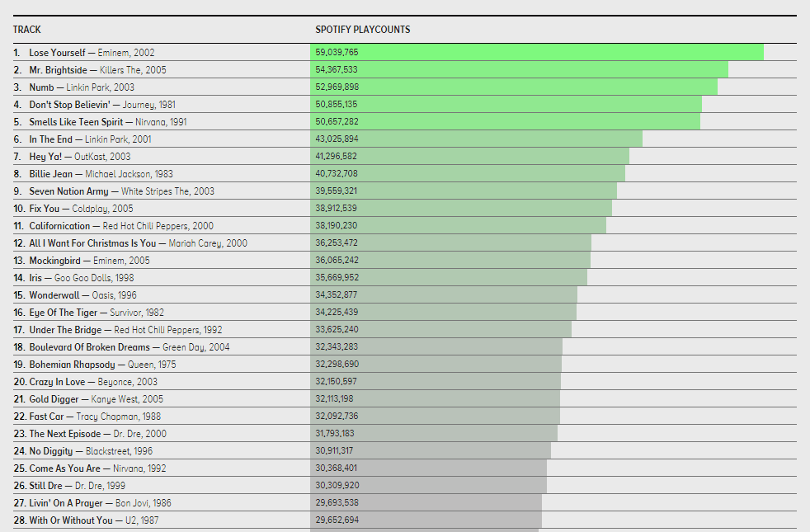Click the playcount value 34,352,877
The image size is (810, 532).
pos(337,295)
